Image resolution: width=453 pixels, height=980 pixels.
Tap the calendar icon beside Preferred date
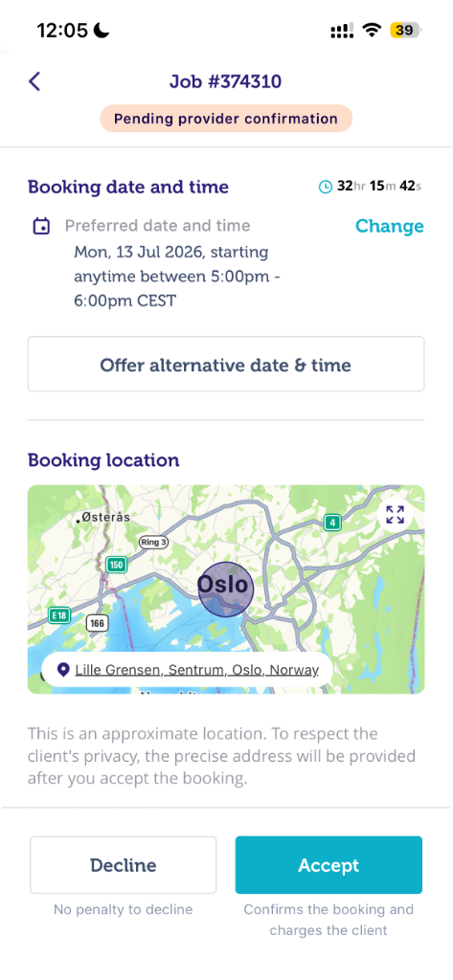pyautogui.click(x=41, y=226)
